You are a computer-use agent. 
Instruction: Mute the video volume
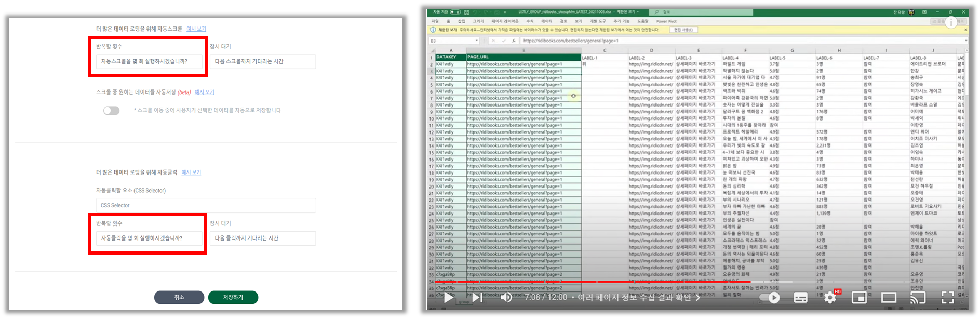pos(506,298)
